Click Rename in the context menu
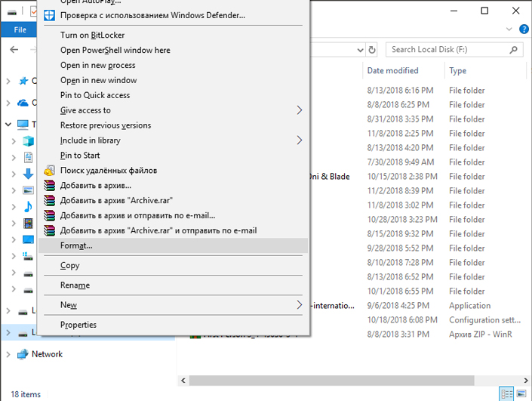 pyautogui.click(x=173, y=285)
